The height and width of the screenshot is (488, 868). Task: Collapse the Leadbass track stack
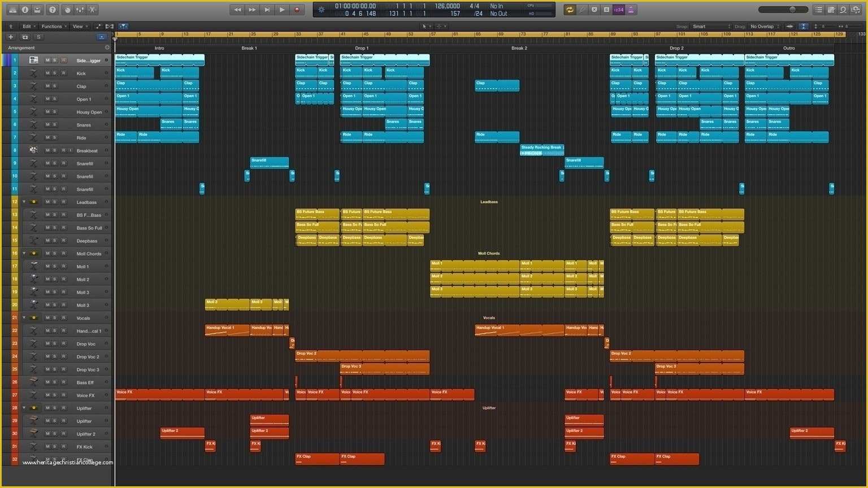[x=24, y=202]
